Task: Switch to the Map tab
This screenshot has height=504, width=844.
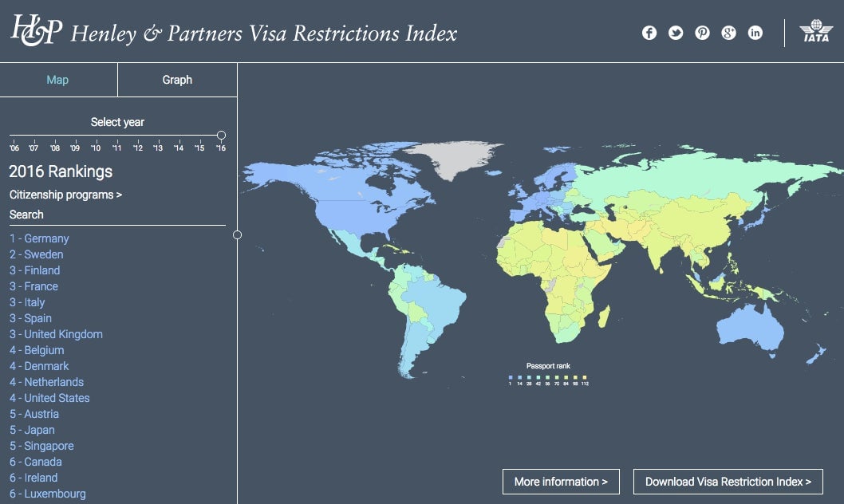Action: [x=57, y=80]
